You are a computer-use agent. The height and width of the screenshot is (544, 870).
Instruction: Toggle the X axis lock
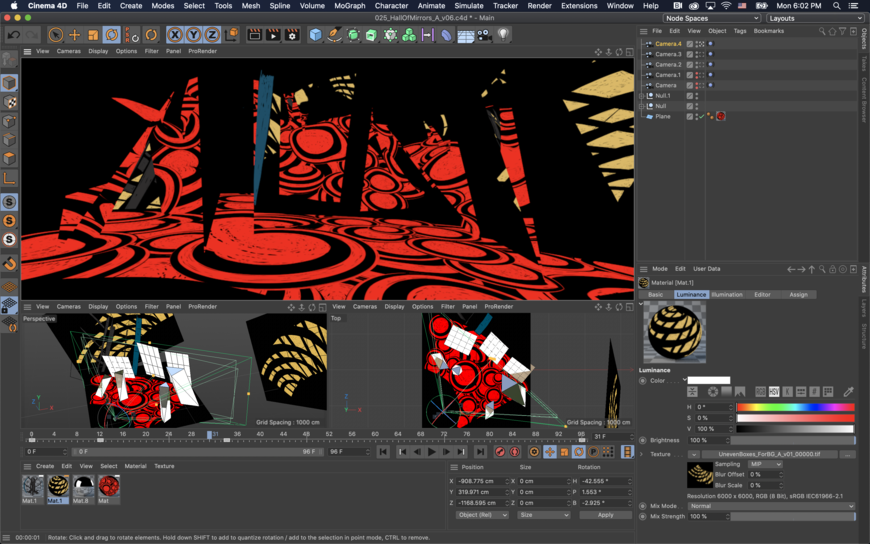[x=175, y=35]
